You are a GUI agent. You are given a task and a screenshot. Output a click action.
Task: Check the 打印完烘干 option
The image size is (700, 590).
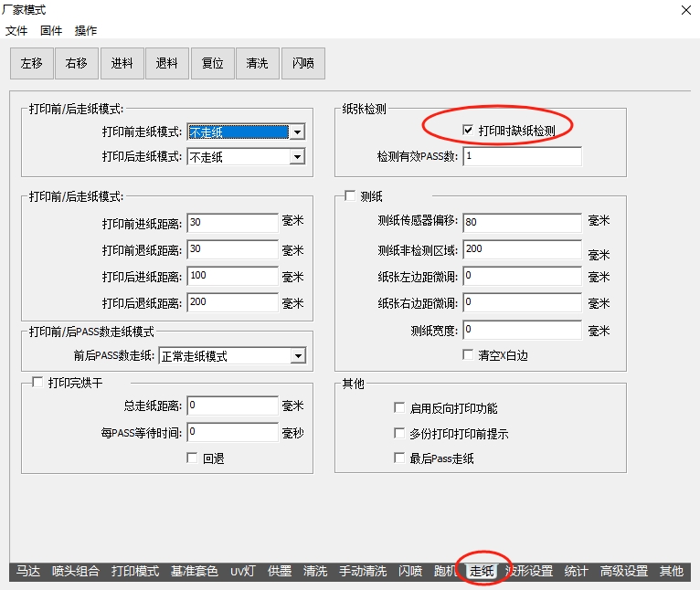[37, 383]
